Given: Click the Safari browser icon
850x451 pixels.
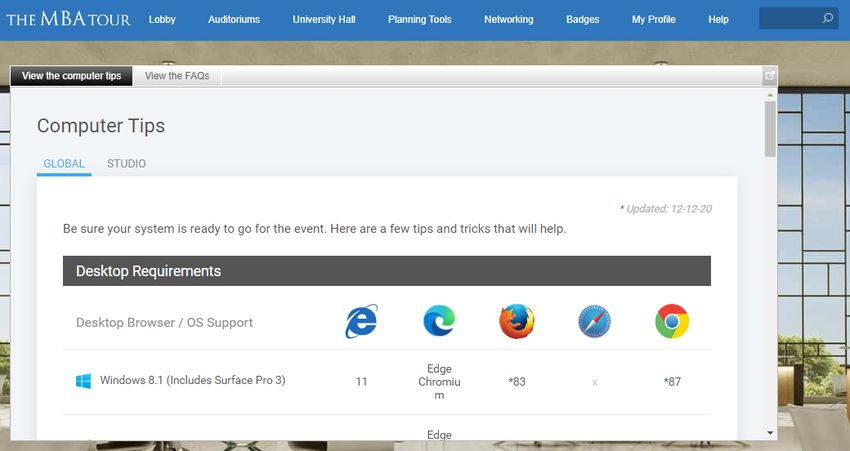Looking at the screenshot, I should coord(594,321).
